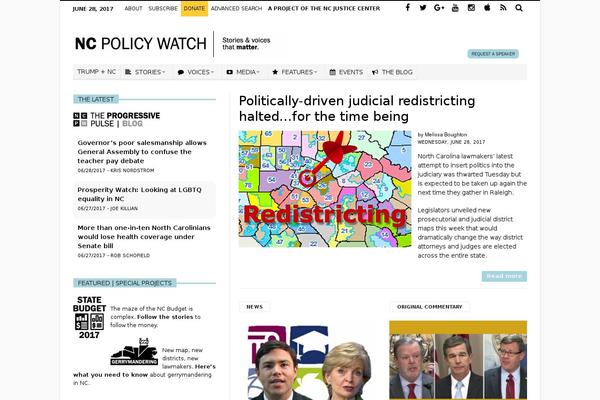The width and height of the screenshot is (600, 400).
Task: Open the health coverage Senate bill article
Action: coord(144,237)
